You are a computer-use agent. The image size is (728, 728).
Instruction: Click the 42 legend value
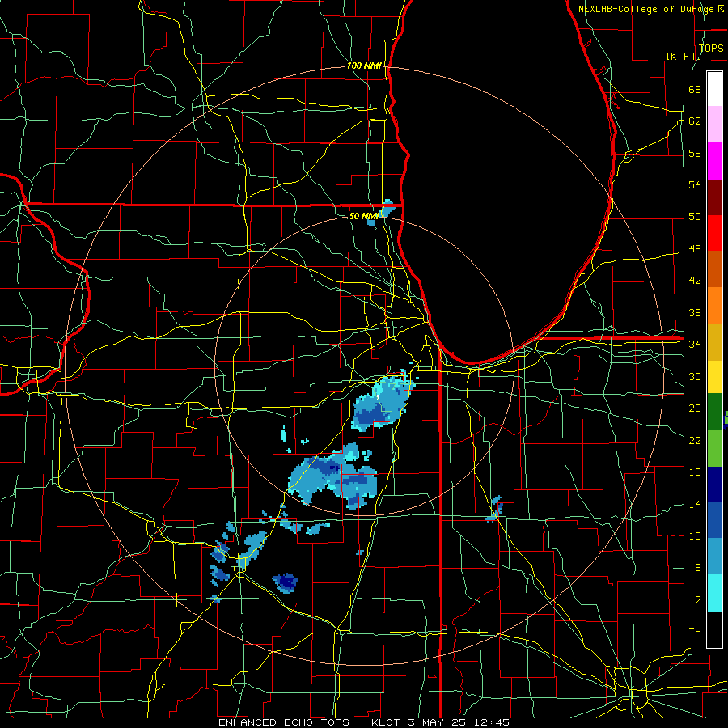pos(695,281)
